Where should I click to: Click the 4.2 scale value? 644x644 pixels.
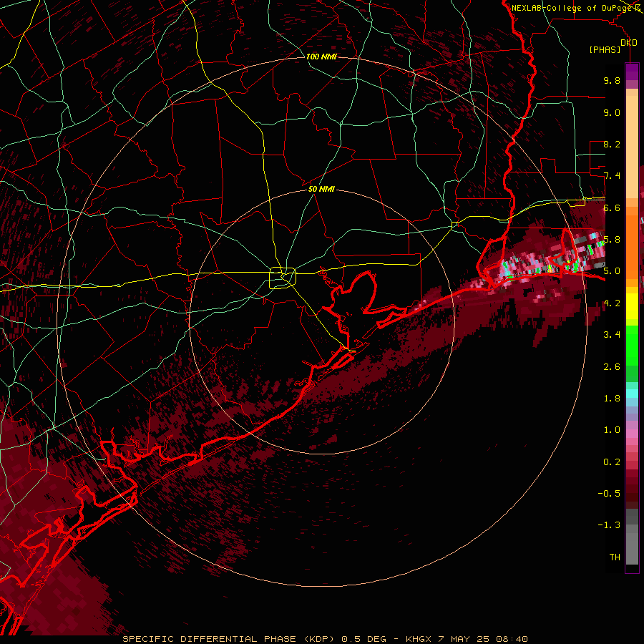[612, 303]
